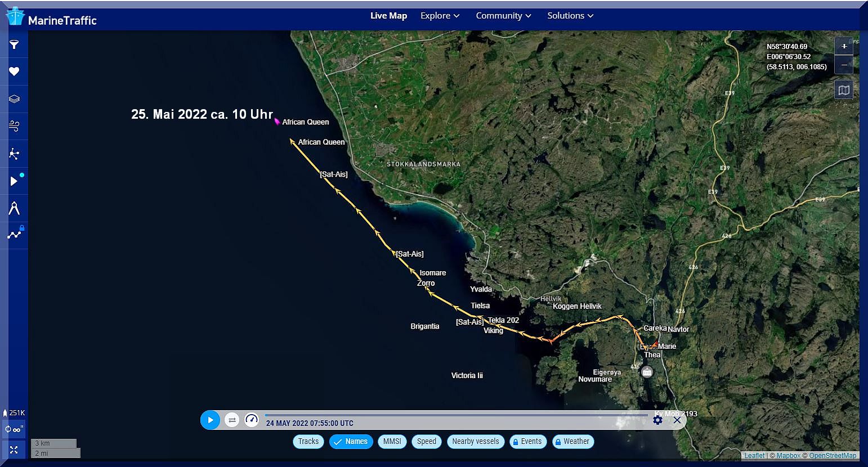Click the MarineTraffic logo

pyautogui.click(x=51, y=17)
